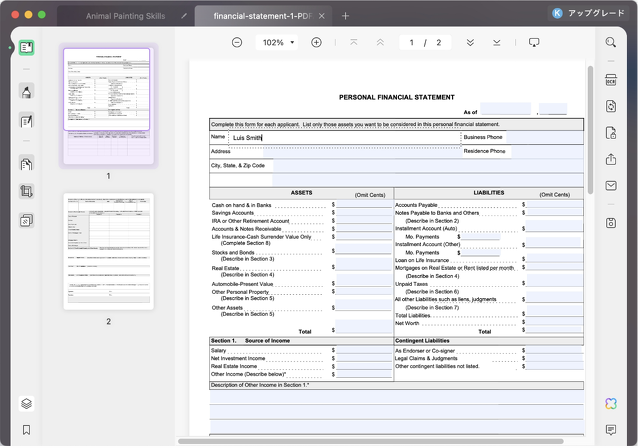640x448 pixels.
Task: Select the Comment highlighter tool
Action: [x=27, y=91]
